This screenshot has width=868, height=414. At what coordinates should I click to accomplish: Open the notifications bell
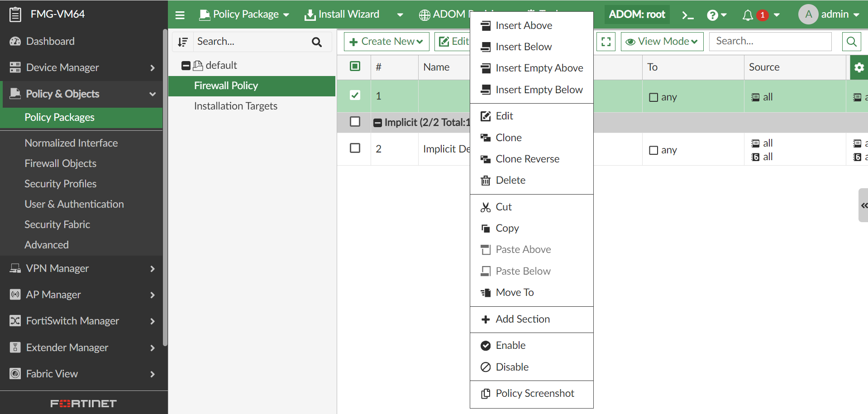click(748, 15)
